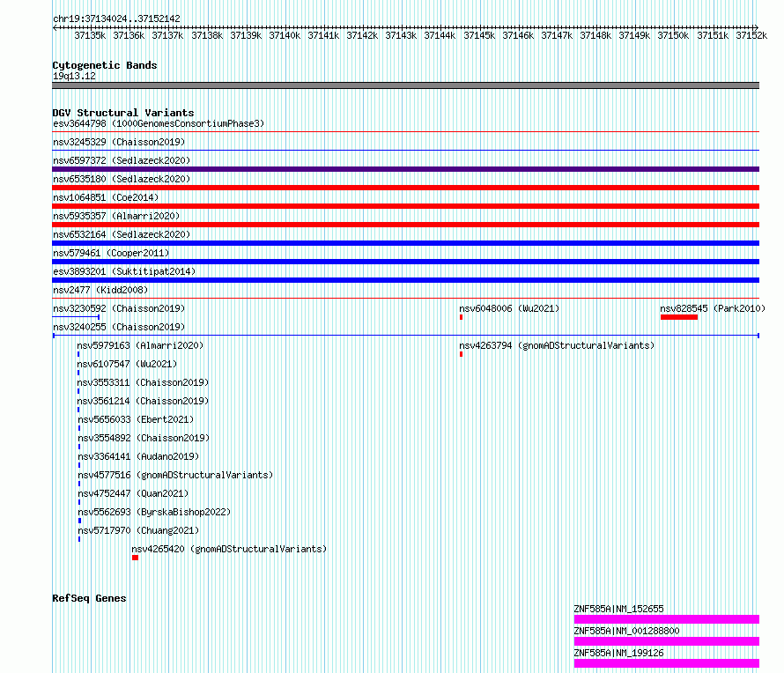Select nsv4263794 (gnomADStructuralVariants) label
The width and height of the screenshot is (784, 673).
point(557,345)
